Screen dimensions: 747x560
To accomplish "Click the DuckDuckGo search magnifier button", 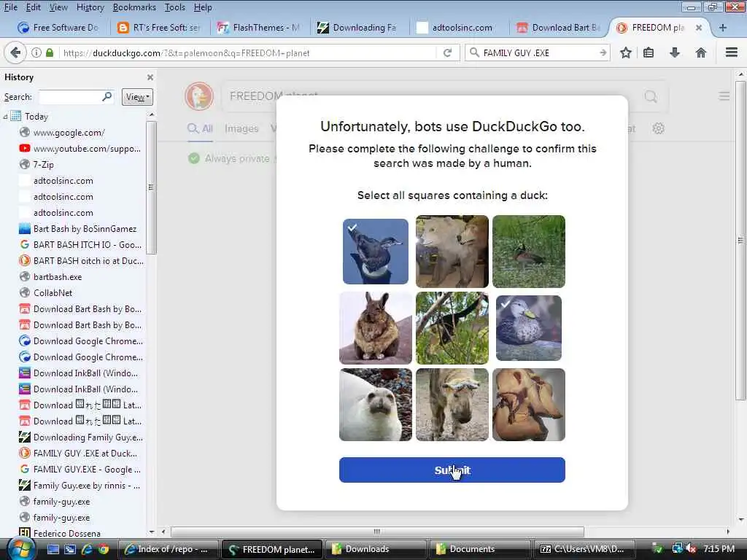I will (651, 97).
